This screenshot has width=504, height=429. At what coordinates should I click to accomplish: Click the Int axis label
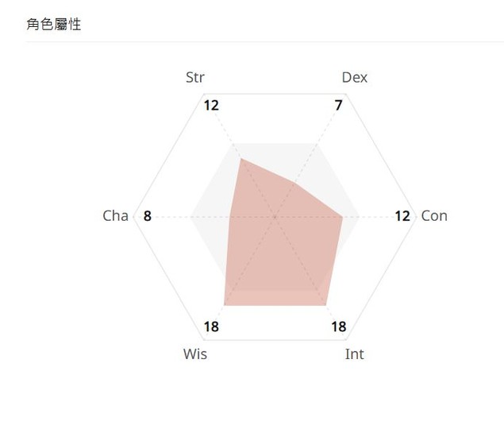coord(355,354)
